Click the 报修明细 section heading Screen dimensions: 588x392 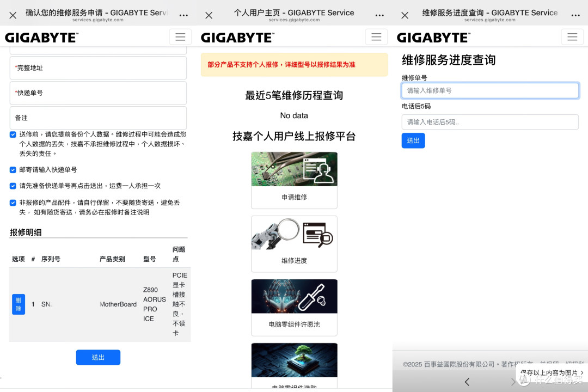point(26,232)
